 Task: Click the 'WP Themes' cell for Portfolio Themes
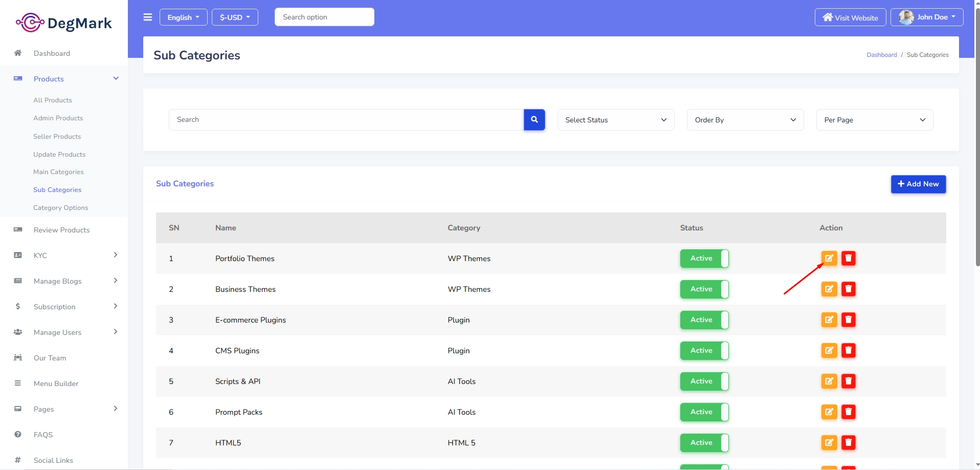469,258
